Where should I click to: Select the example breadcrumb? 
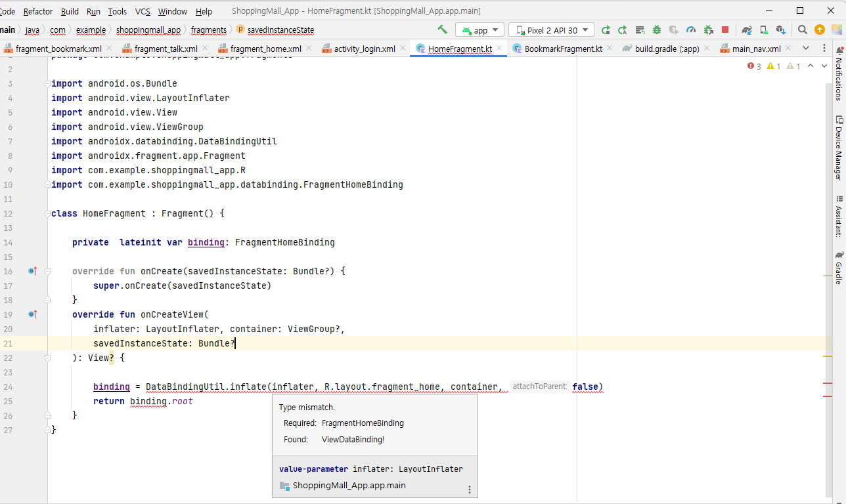pyautogui.click(x=91, y=30)
